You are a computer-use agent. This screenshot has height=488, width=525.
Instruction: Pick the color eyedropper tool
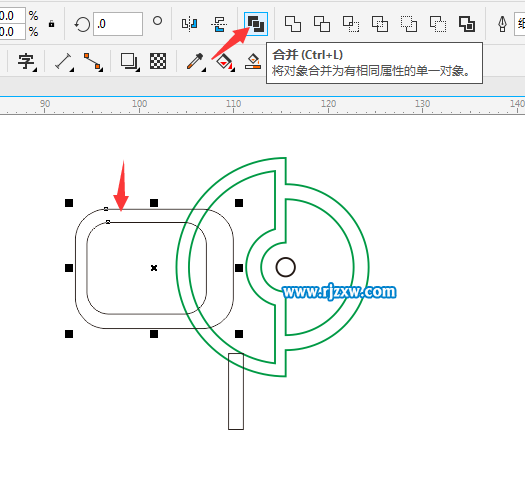(x=196, y=62)
